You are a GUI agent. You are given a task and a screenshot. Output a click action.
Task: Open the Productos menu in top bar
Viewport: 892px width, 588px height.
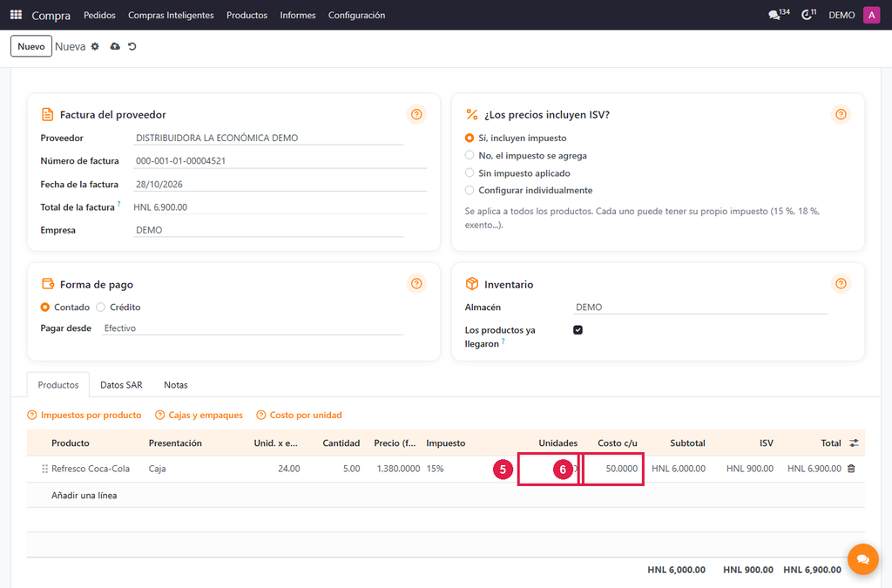[x=247, y=15]
